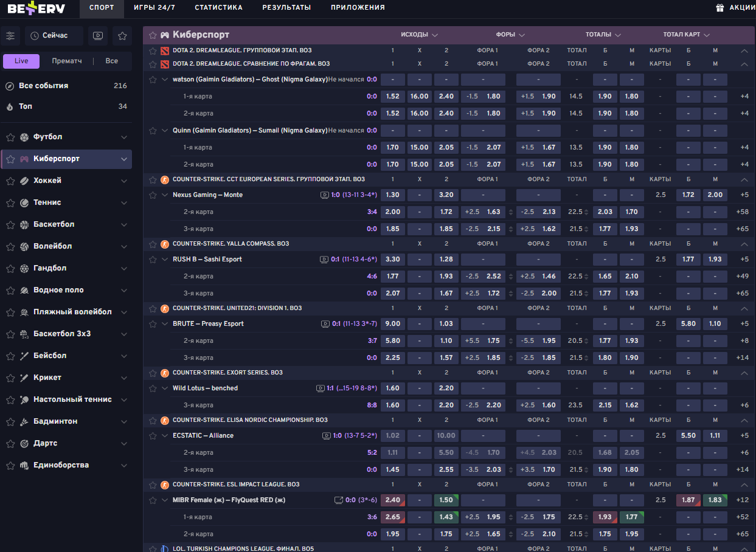Open the Игры 24/7 tab
The height and width of the screenshot is (552, 756).
(x=154, y=8)
